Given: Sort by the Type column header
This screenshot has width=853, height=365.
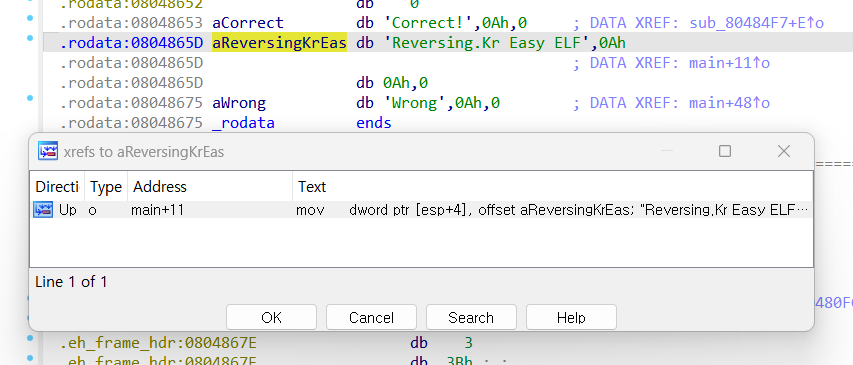Looking at the screenshot, I should click(106, 187).
